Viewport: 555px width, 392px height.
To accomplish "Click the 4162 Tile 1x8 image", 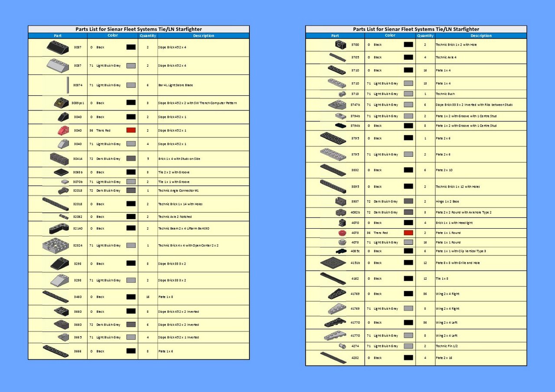I will point(333,279).
